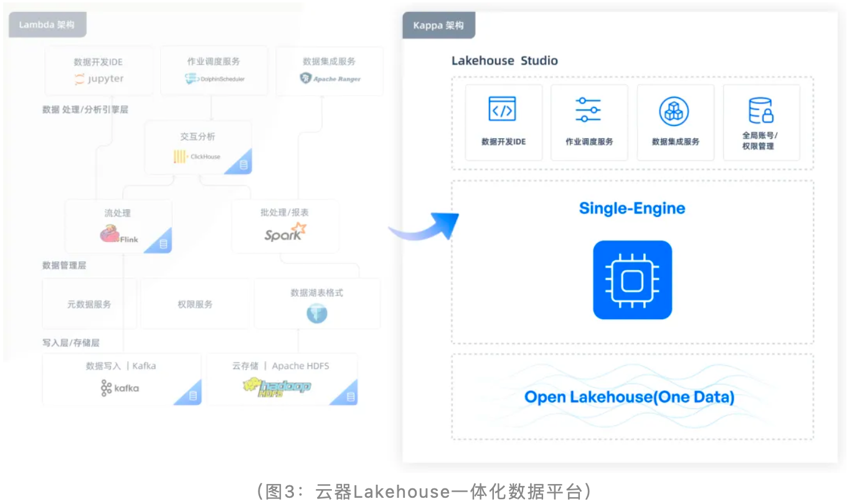
Task: Click the ClickHouse logo in 交互分析
Action: 197,157
